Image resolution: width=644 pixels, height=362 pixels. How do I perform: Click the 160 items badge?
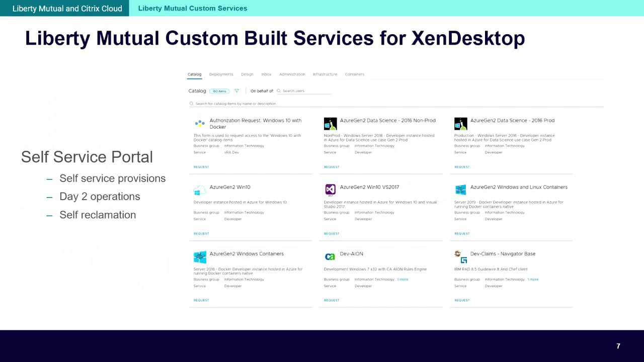pos(219,91)
